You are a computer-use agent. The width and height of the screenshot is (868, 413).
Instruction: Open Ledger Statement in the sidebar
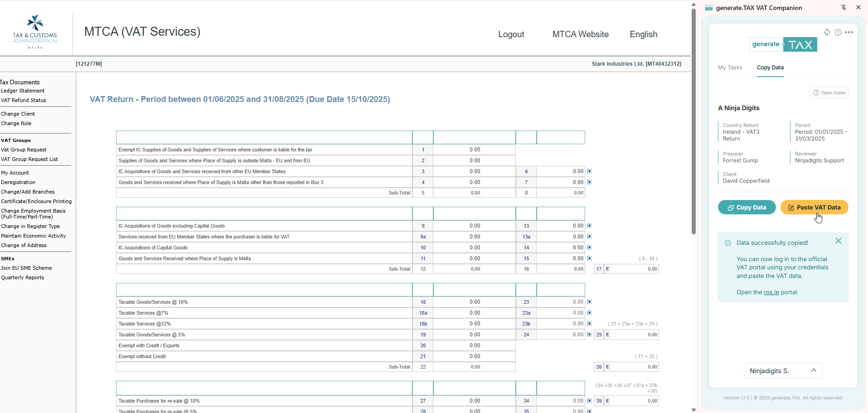(x=23, y=91)
